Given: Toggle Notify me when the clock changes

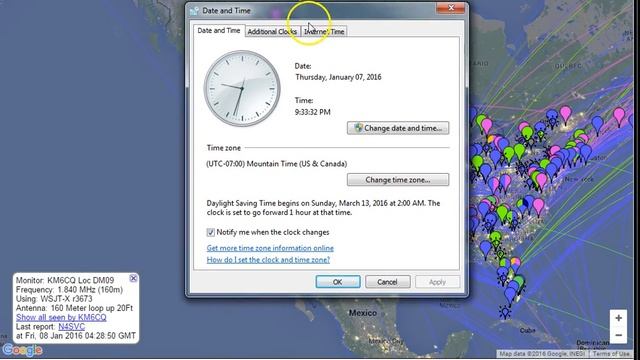Looking at the screenshot, I should coord(211,232).
